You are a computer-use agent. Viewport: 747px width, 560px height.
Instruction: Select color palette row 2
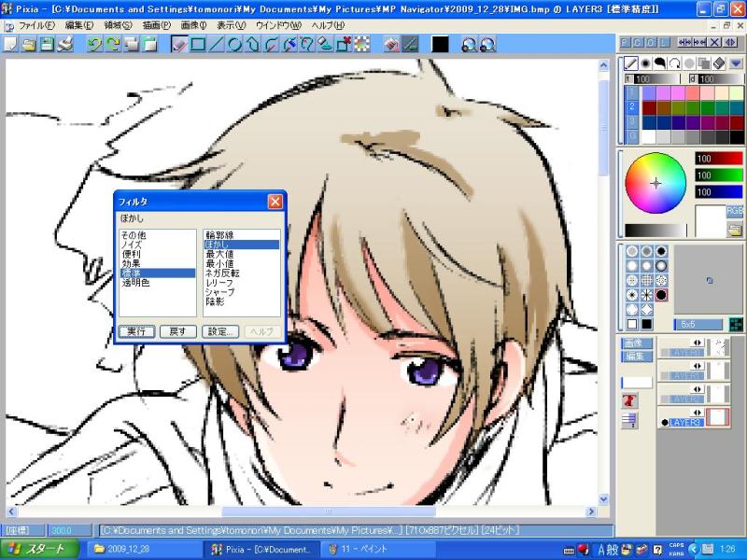632,107
